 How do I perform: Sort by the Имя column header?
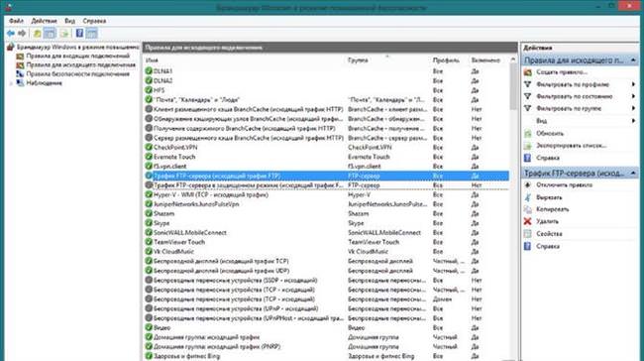152,60
